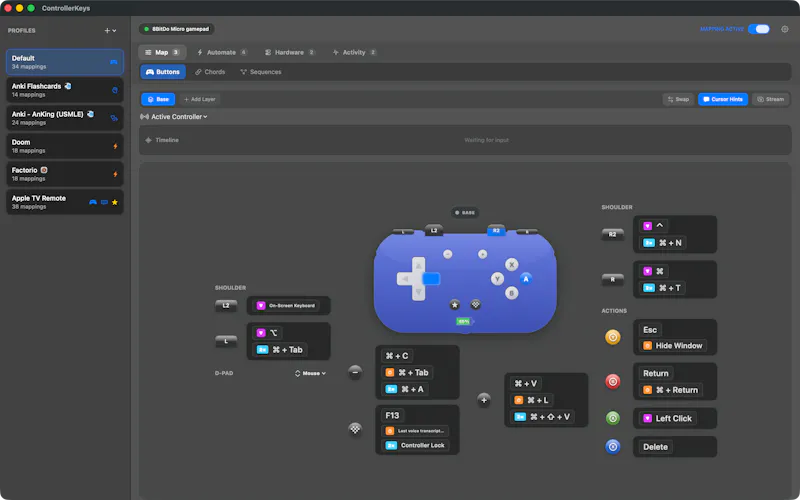The image size is (800, 500).
Task: Click the gamepad icon on Default profile
Action: tap(114, 62)
